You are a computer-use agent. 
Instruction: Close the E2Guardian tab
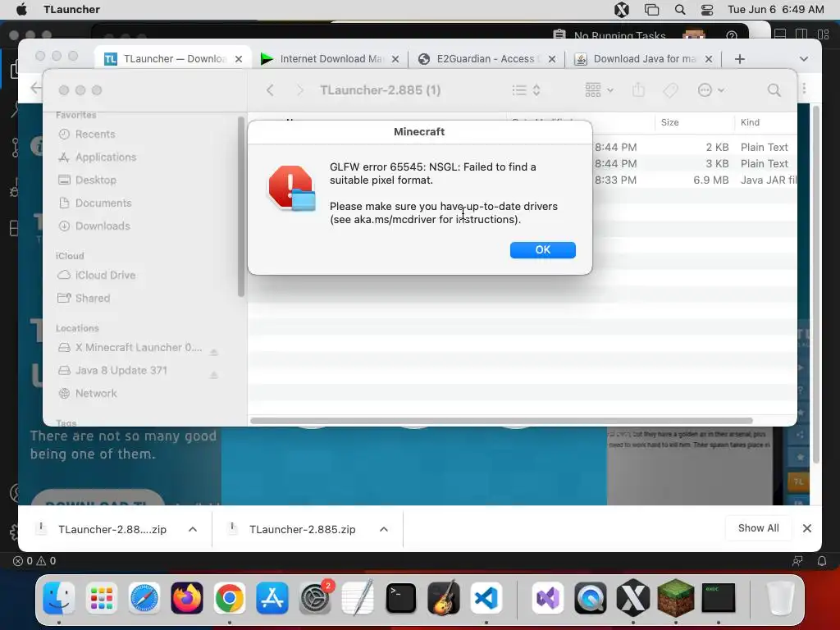552,59
